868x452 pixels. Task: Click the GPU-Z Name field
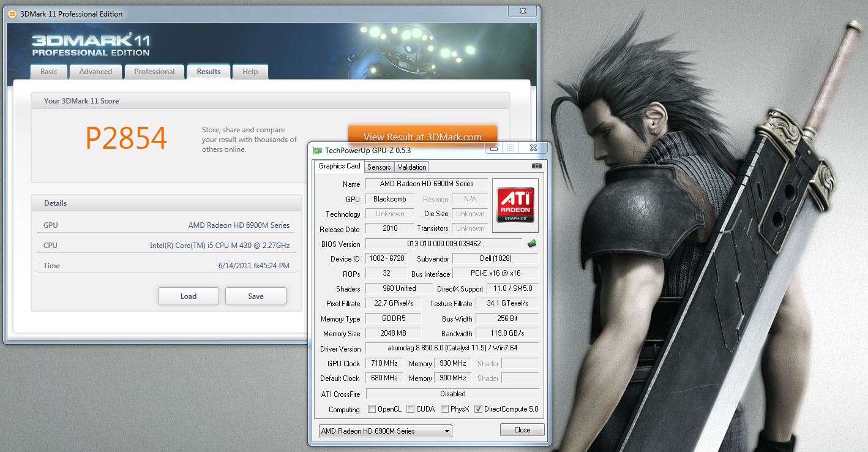click(427, 184)
